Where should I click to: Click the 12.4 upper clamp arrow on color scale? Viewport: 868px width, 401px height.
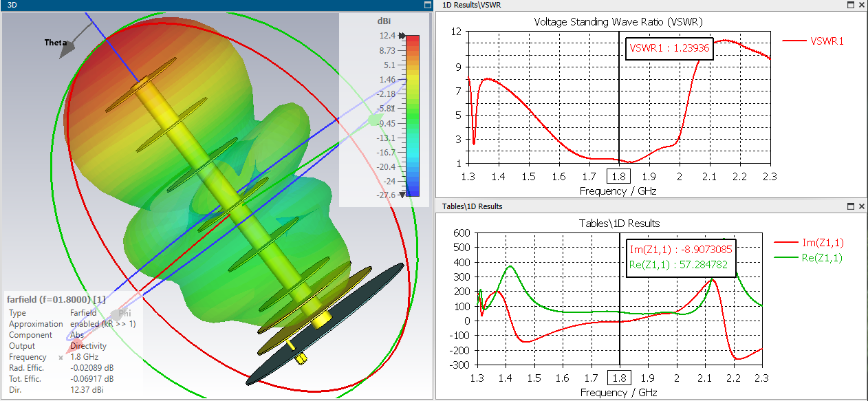click(x=402, y=35)
